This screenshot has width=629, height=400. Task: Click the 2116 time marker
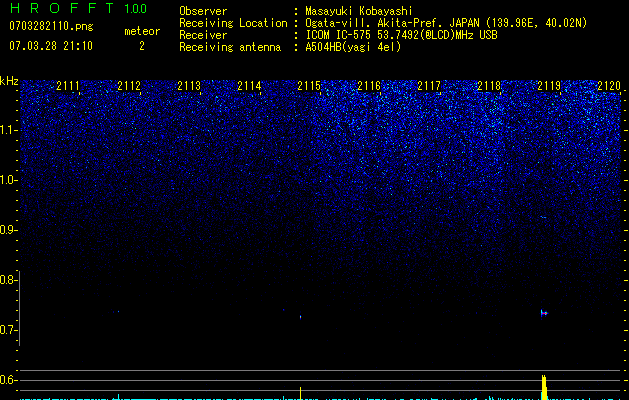pyautogui.click(x=369, y=86)
